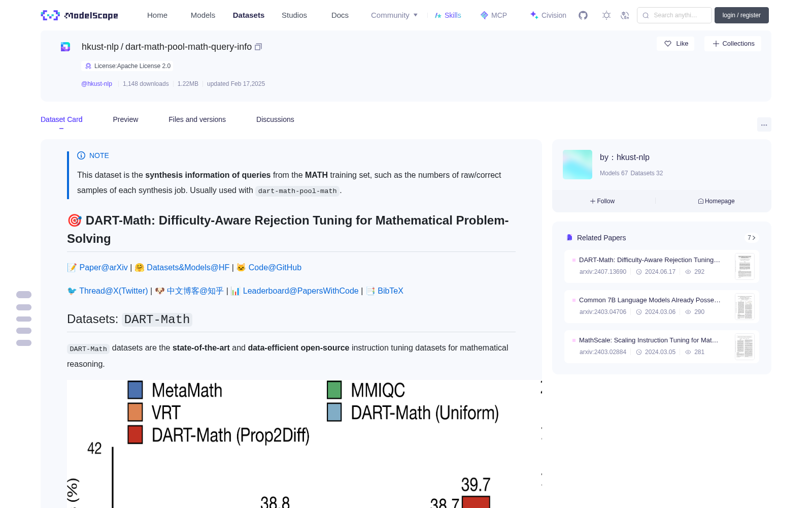Open the Datasets&Models@HF link
This screenshot has width=812, height=508.
(x=188, y=267)
